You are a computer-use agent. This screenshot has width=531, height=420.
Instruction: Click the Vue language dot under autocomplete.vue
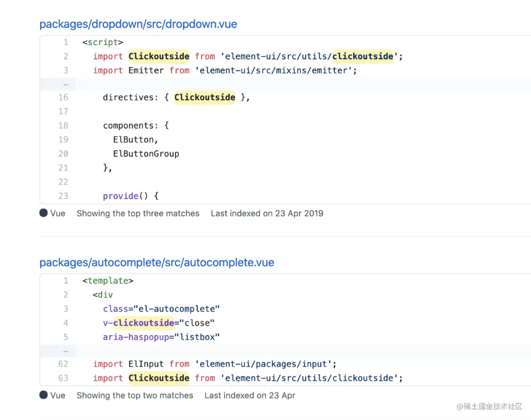pos(43,395)
